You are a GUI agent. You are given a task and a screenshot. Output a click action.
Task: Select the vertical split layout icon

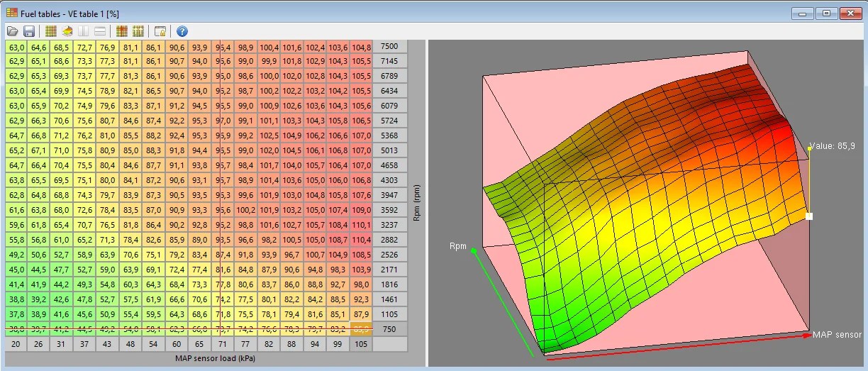[84, 31]
